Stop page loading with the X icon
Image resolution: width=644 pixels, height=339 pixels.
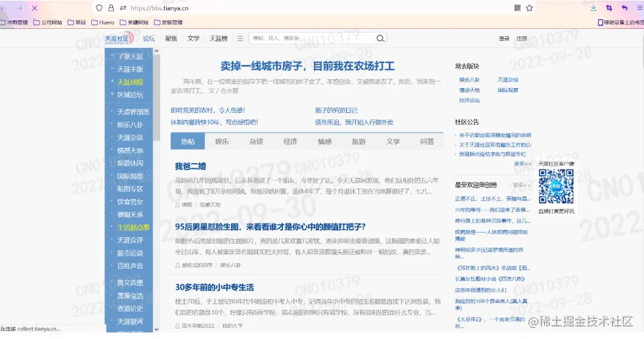point(35,8)
